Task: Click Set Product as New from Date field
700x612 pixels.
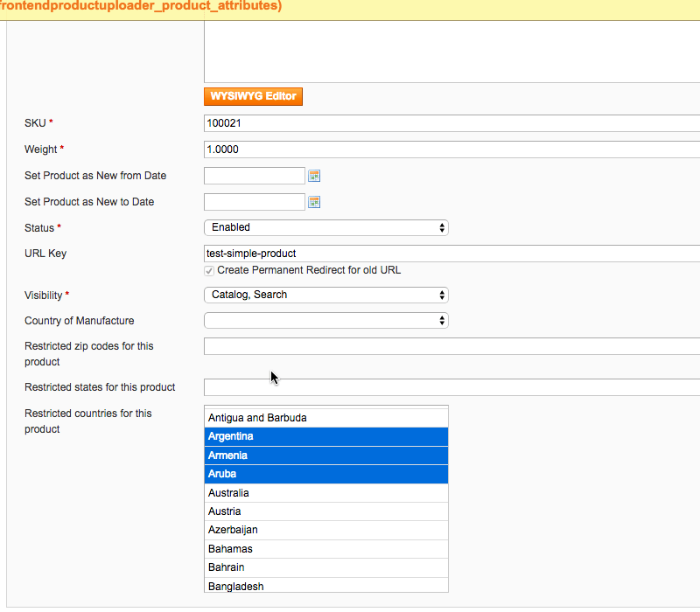Action: pos(254,176)
